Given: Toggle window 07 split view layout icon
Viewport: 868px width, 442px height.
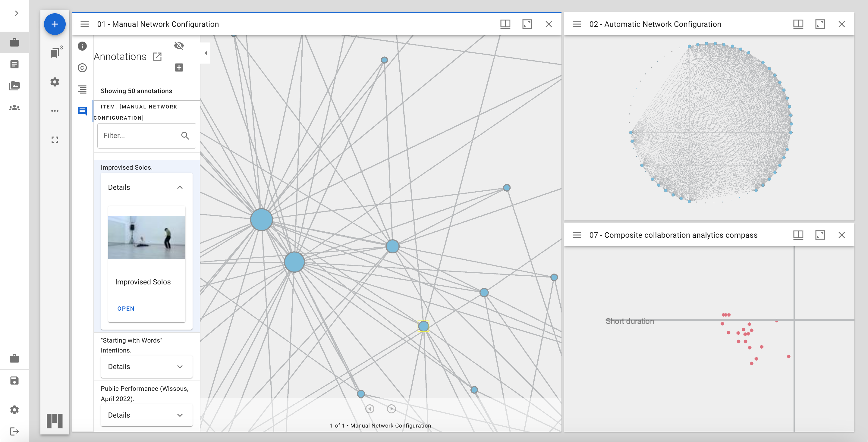Looking at the screenshot, I should 798,235.
